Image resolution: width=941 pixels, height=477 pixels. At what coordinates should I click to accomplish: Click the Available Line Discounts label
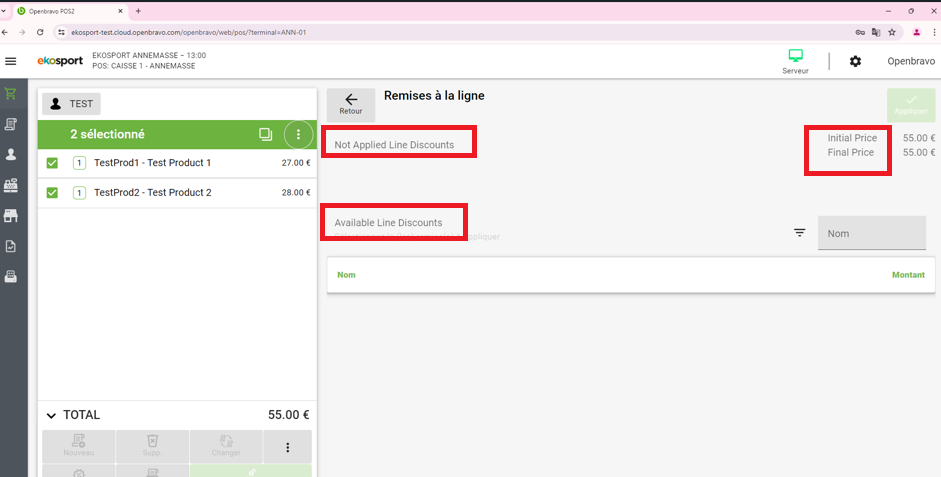(388, 223)
